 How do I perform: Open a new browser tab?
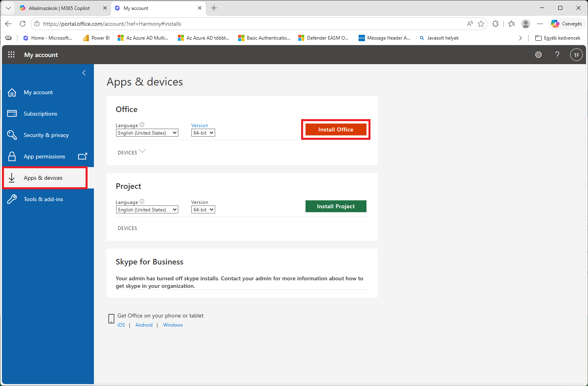pos(214,8)
